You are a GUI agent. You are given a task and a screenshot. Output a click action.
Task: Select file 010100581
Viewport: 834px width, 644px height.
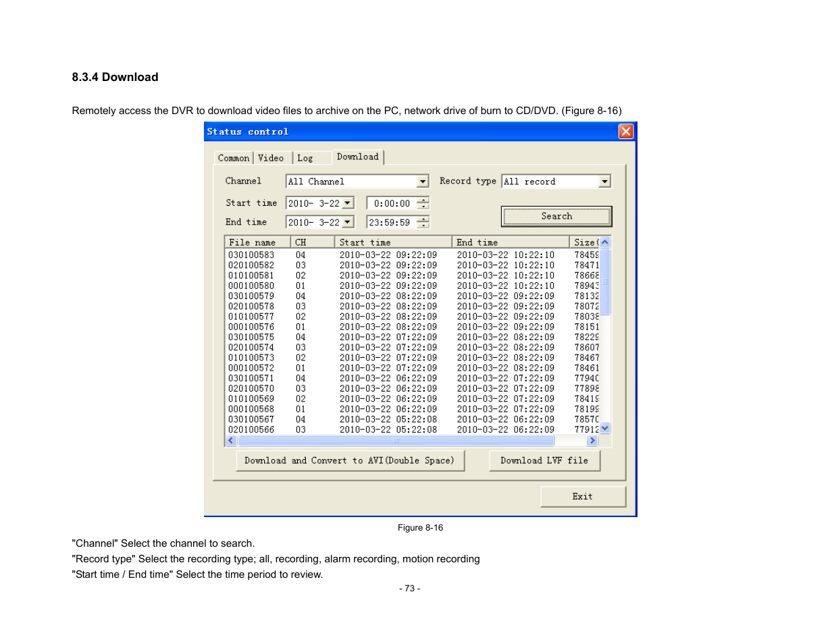pyautogui.click(x=251, y=275)
